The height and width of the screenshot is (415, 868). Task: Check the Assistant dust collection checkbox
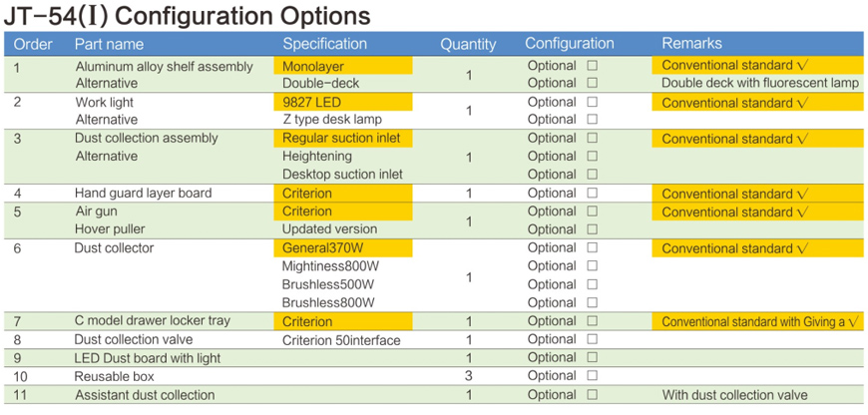click(593, 395)
